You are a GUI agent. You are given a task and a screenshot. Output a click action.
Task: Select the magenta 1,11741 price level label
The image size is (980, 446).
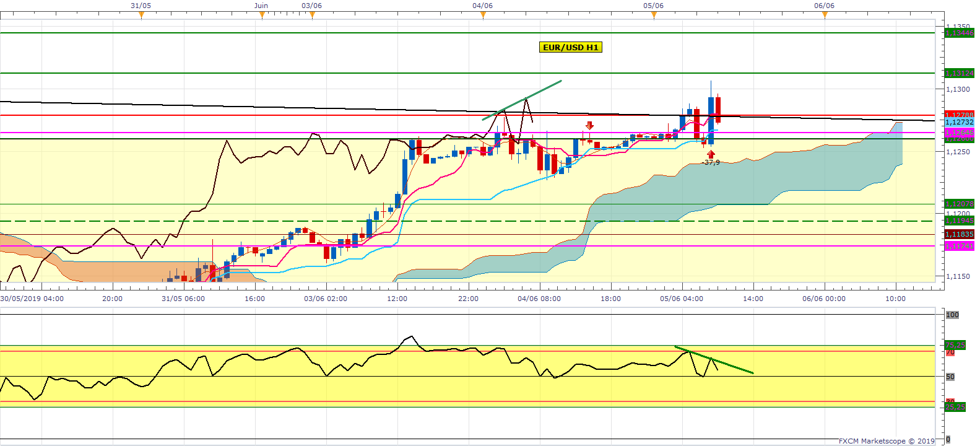960,246
